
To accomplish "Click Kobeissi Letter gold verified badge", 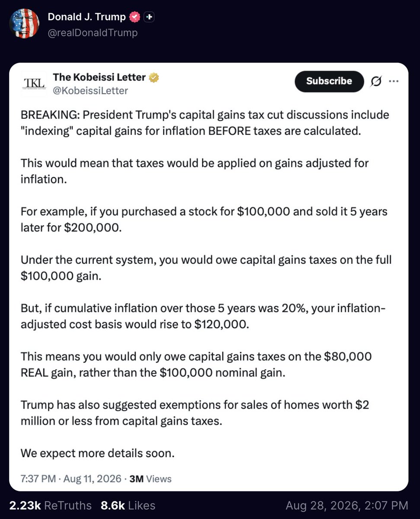I will [x=154, y=78].
